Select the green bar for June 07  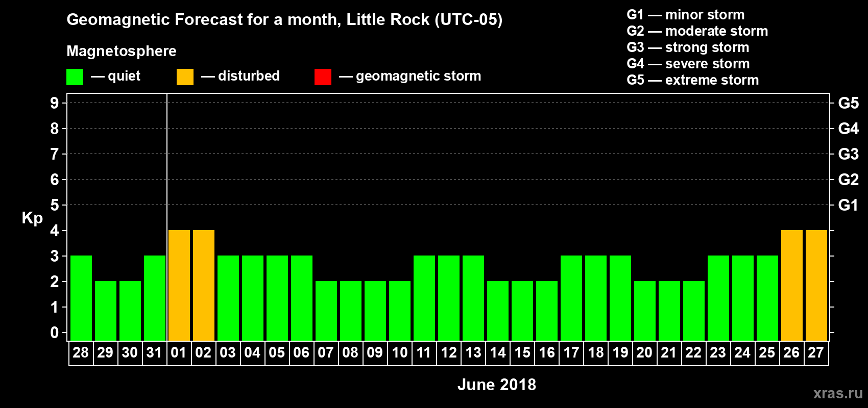pos(326,311)
